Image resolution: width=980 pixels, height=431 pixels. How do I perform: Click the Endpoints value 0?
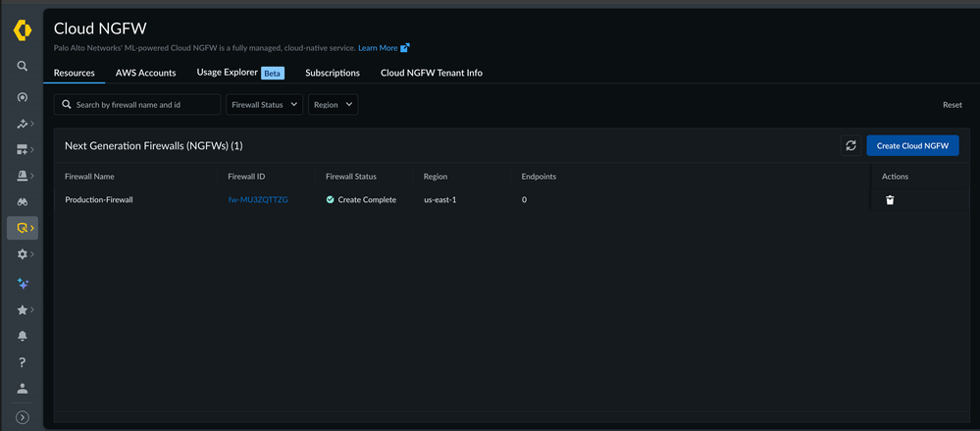click(x=524, y=200)
